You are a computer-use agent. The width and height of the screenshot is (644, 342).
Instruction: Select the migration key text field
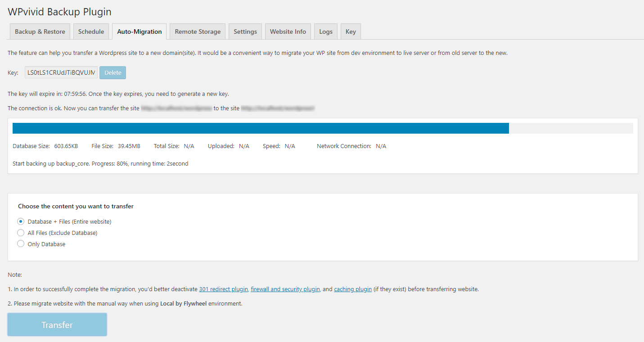point(61,72)
